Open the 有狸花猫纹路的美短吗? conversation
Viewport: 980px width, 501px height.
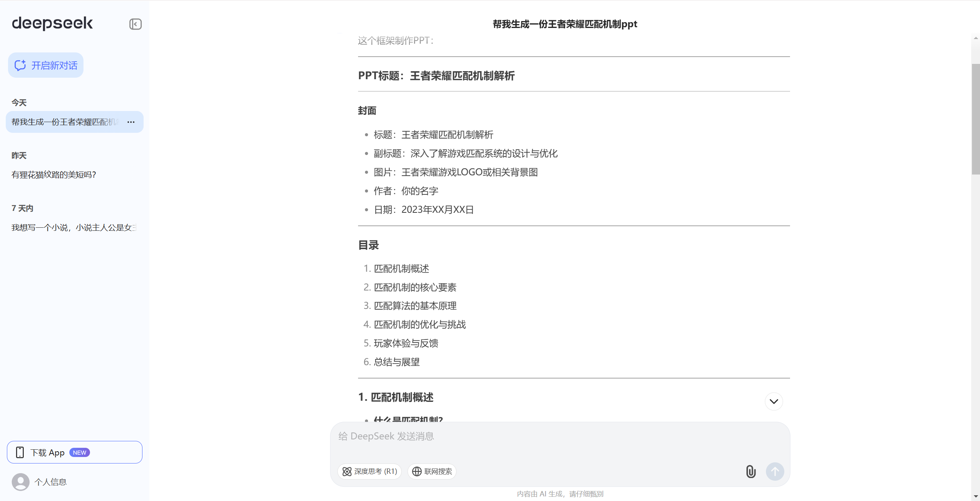tap(54, 175)
